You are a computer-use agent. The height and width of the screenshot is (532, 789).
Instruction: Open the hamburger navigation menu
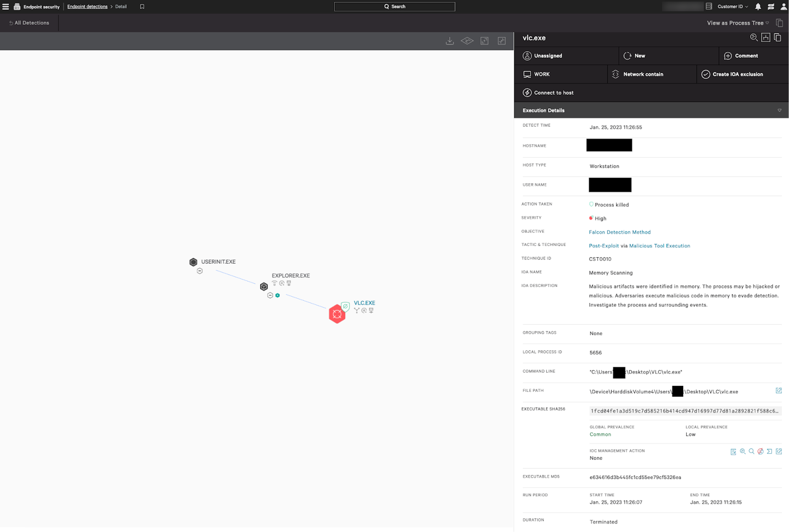[x=6, y=6]
